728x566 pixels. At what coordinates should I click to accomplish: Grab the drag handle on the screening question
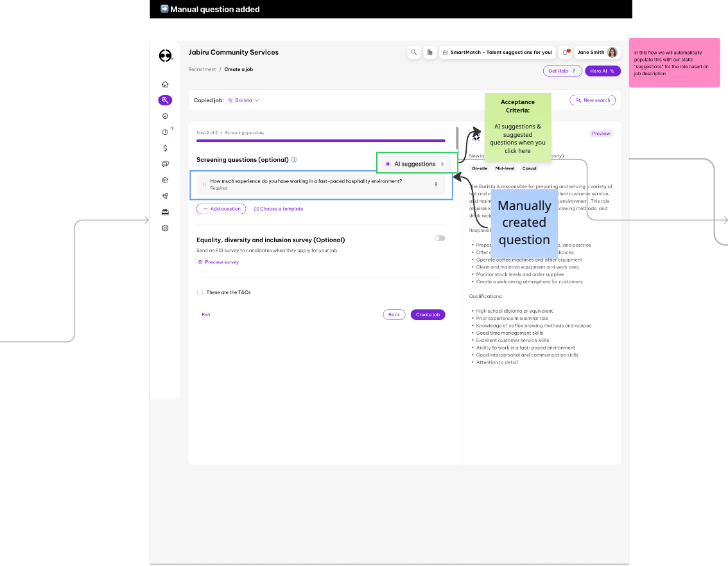(204, 184)
